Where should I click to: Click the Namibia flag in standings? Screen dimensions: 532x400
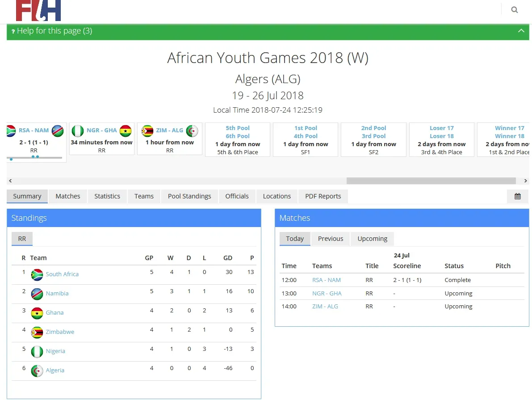click(37, 294)
